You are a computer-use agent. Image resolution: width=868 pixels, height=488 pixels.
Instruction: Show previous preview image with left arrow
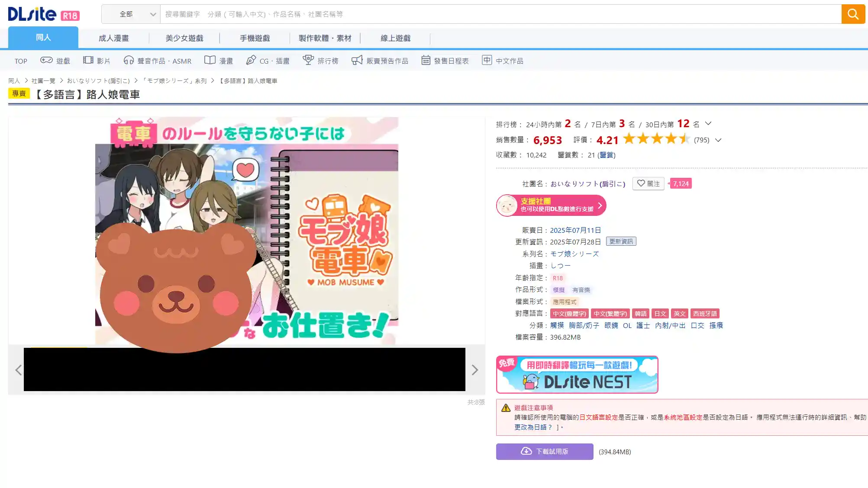point(18,370)
